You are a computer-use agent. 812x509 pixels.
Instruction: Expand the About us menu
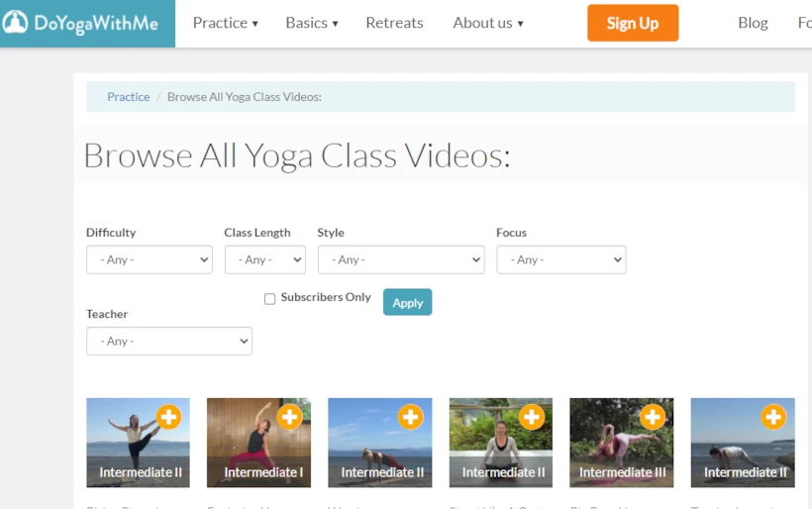(x=488, y=23)
